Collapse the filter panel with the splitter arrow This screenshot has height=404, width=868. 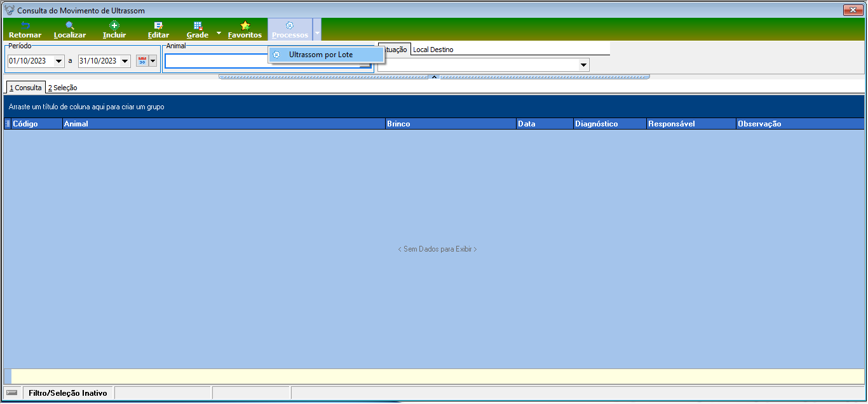point(434,76)
